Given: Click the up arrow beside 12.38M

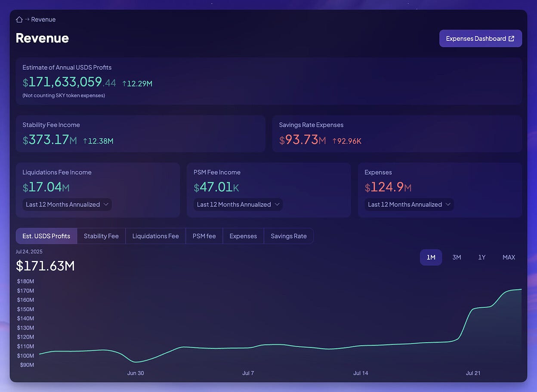Looking at the screenshot, I should [85, 141].
